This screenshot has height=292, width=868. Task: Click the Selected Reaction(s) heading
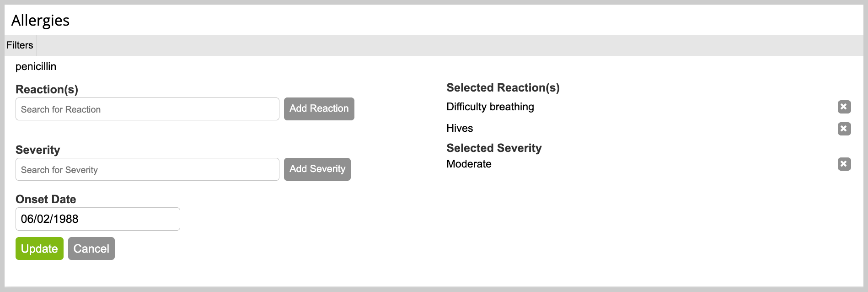503,87
